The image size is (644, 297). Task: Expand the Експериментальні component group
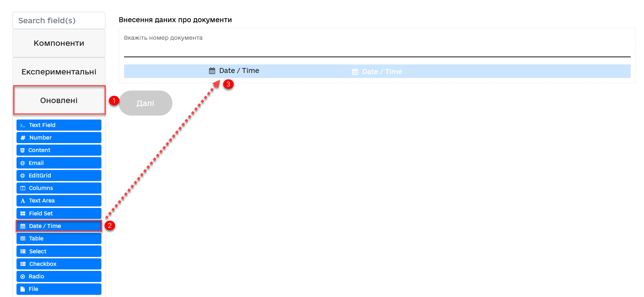(x=59, y=72)
